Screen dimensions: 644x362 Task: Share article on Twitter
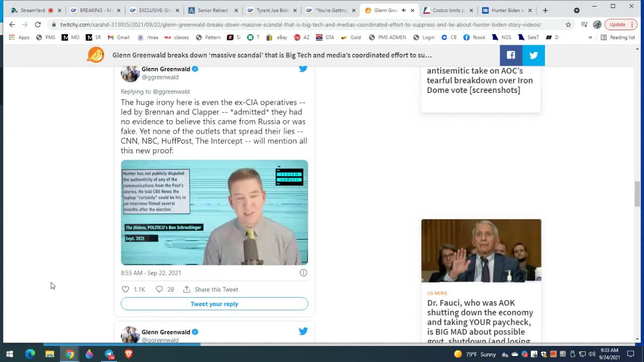click(533, 55)
